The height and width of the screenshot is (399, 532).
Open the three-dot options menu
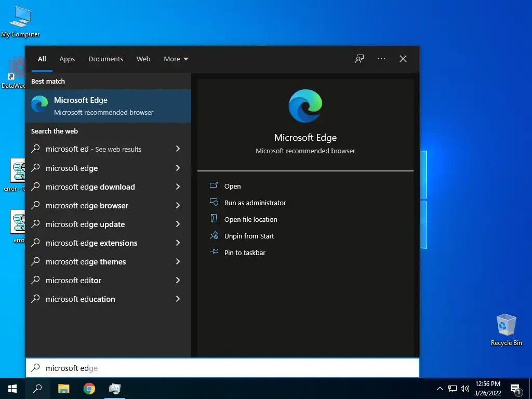(381, 59)
